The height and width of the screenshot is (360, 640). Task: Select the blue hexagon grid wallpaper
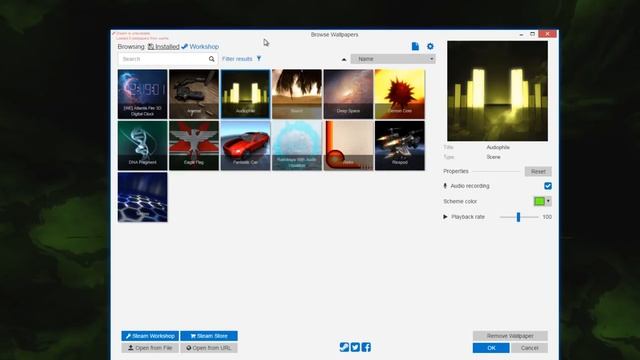(x=142, y=197)
